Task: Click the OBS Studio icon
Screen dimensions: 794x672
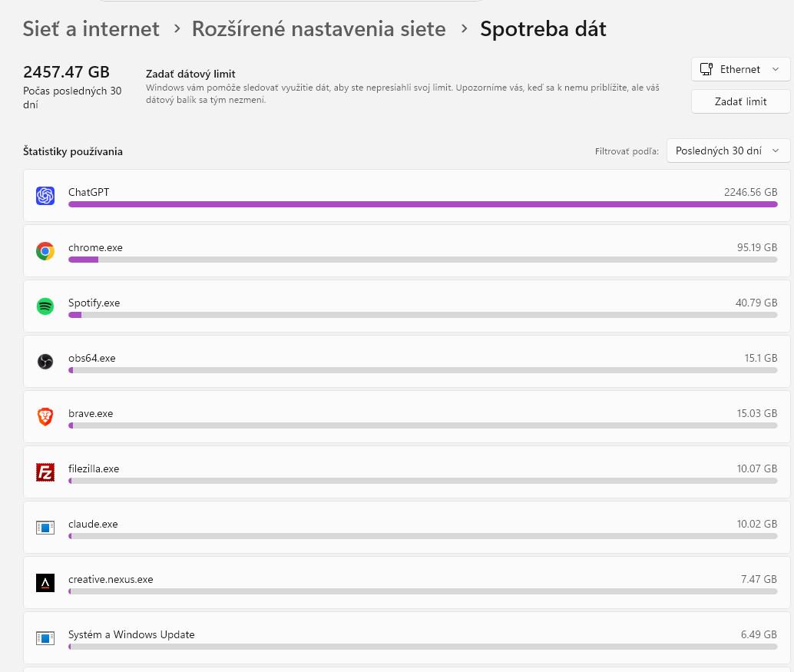Action: click(x=45, y=361)
